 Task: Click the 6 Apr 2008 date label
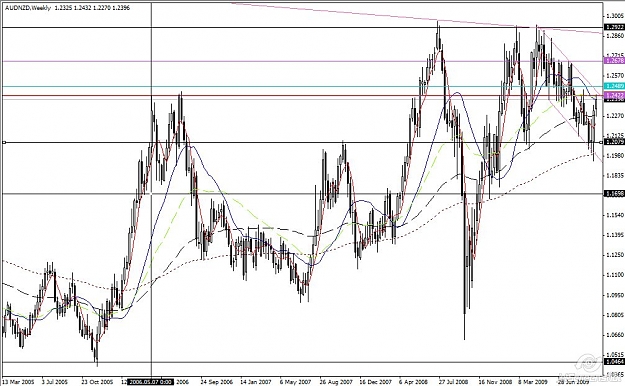(x=414, y=382)
